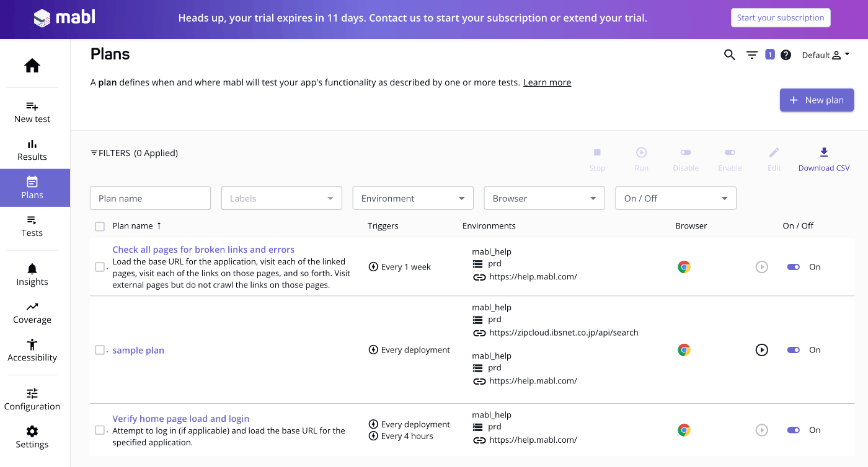Click the Triggers column header
The image size is (868, 467).
[x=383, y=226]
